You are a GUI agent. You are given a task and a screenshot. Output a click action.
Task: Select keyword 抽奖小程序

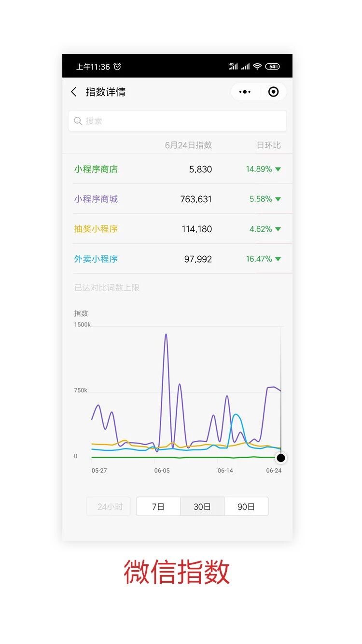click(96, 229)
